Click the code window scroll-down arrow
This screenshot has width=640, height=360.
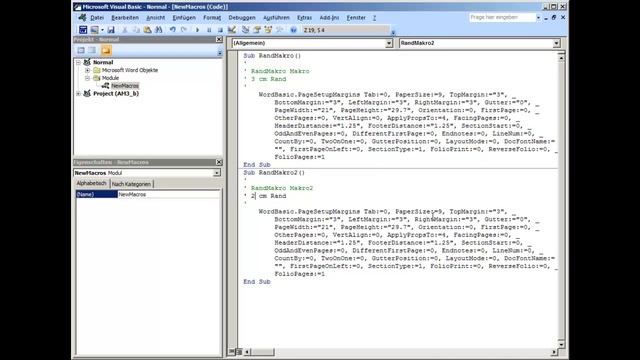pos(561,344)
